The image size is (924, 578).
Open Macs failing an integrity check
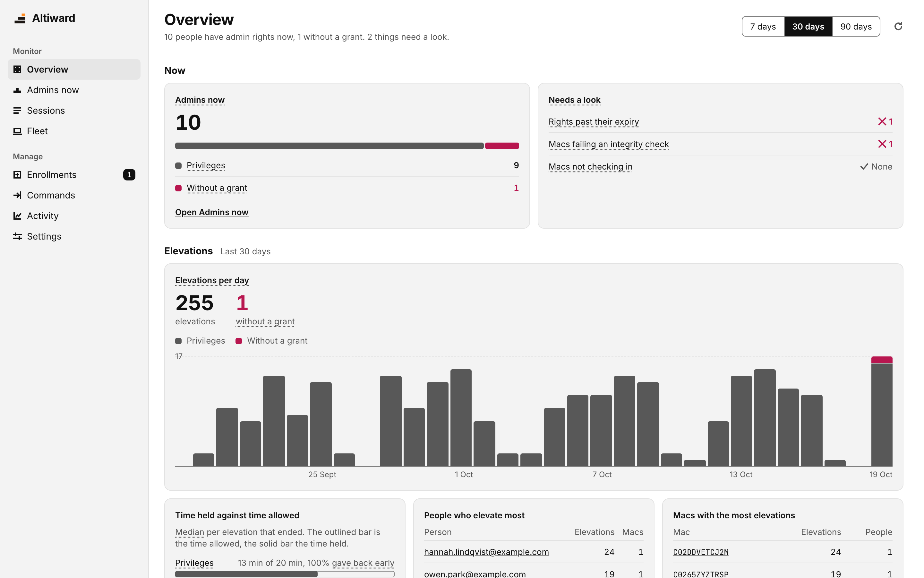[x=609, y=144]
